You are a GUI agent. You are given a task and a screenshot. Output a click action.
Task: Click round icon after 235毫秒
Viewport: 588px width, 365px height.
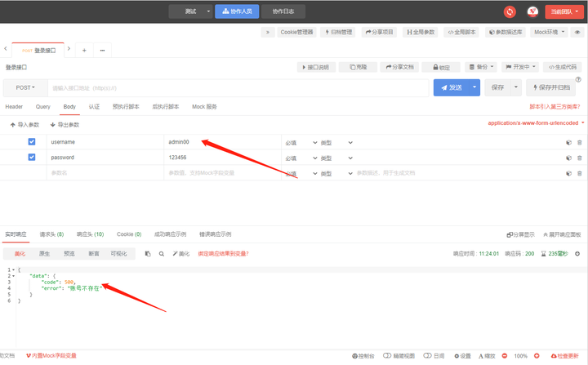(x=577, y=254)
